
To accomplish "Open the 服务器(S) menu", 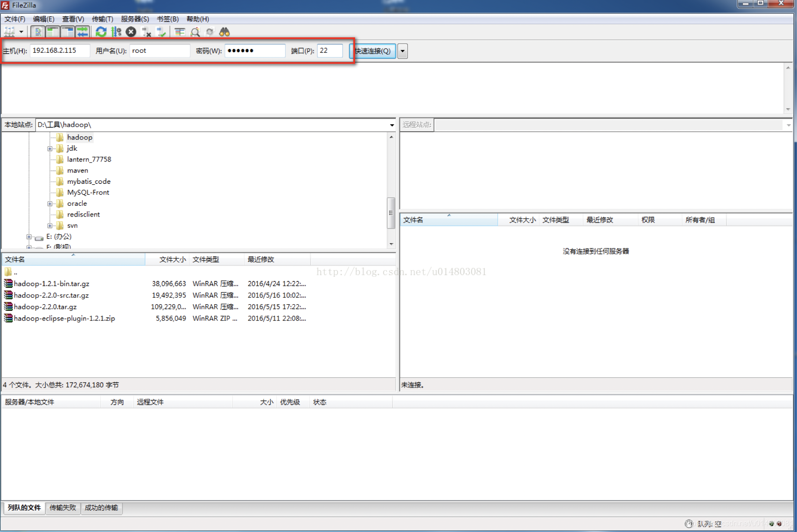I will click(x=135, y=19).
